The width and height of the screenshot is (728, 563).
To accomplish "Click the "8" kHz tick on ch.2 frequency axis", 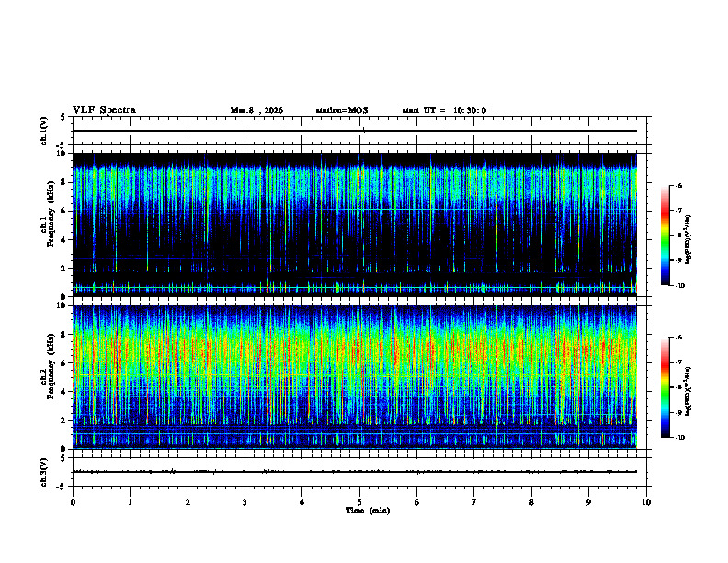I will pyautogui.click(x=64, y=335).
